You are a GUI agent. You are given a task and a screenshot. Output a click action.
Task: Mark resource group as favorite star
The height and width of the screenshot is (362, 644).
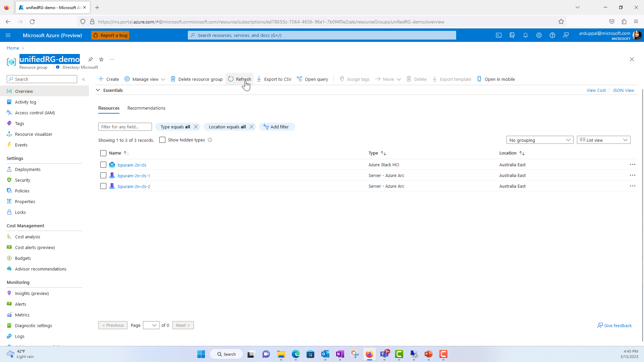101,59
